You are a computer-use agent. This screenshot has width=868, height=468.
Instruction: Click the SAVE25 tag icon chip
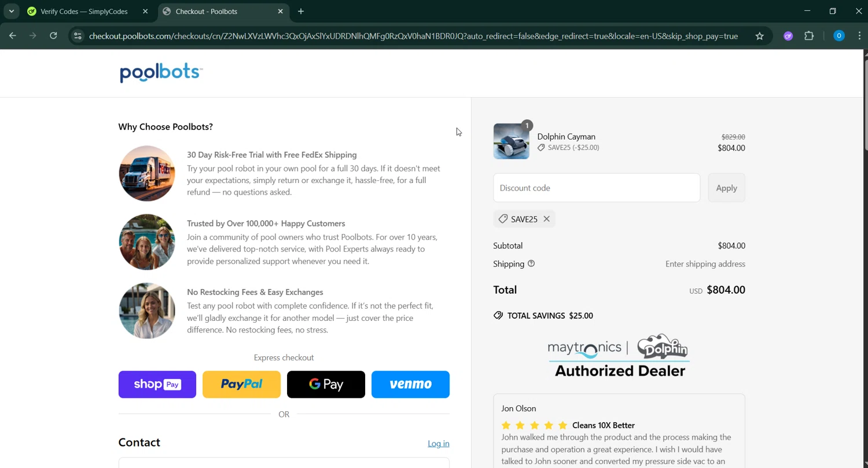[x=524, y=219]
